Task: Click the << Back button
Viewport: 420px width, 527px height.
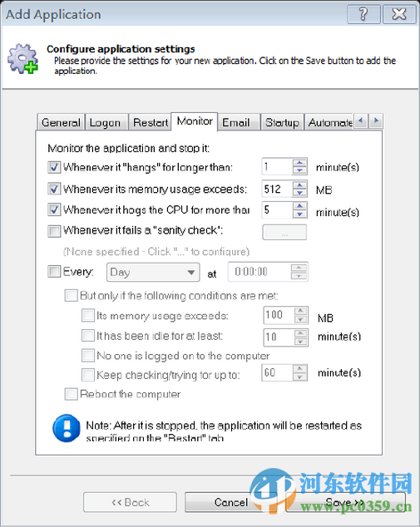Action: (x=130, y=502)
